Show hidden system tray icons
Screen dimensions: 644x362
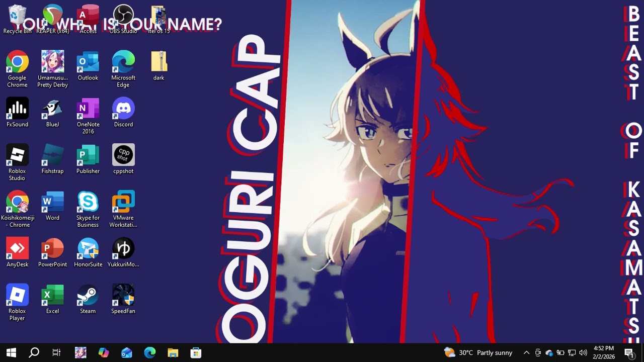tap(526, 352)
